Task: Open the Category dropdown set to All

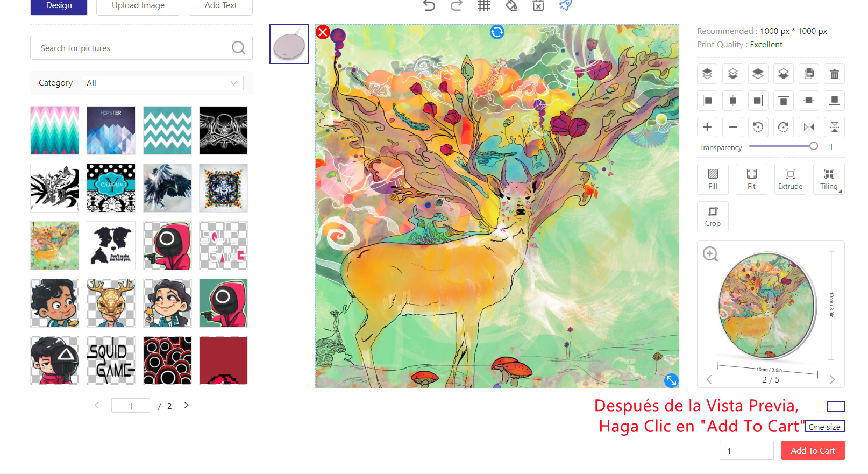Action: tap(162, 83)
